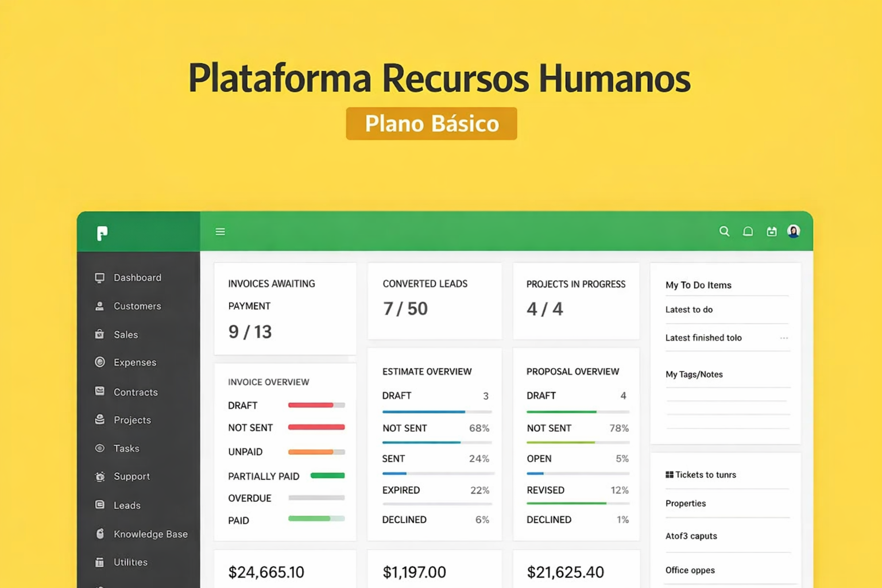Click the Expenses icon in the sidebar

coord(99,362)
